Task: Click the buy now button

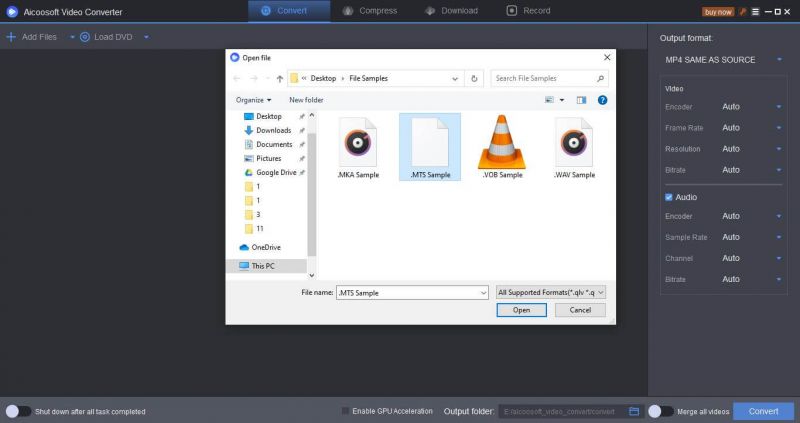Action: tap(718, 12)
